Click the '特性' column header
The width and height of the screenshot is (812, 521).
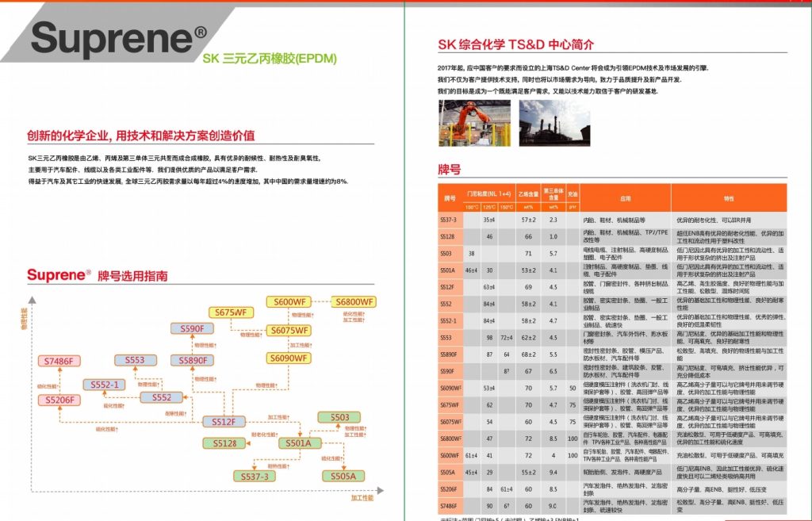pos(729,197)
